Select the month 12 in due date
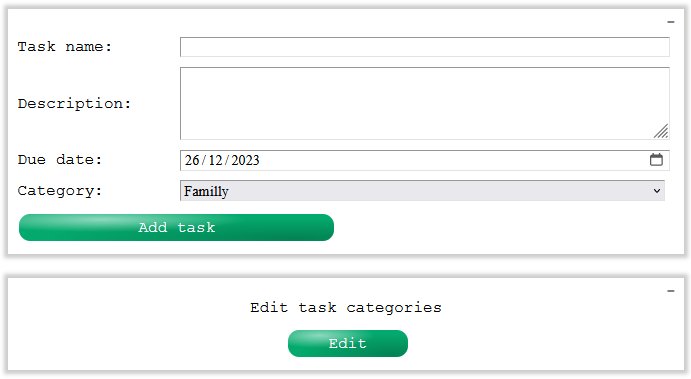691x379 pixels. (216, 160)
